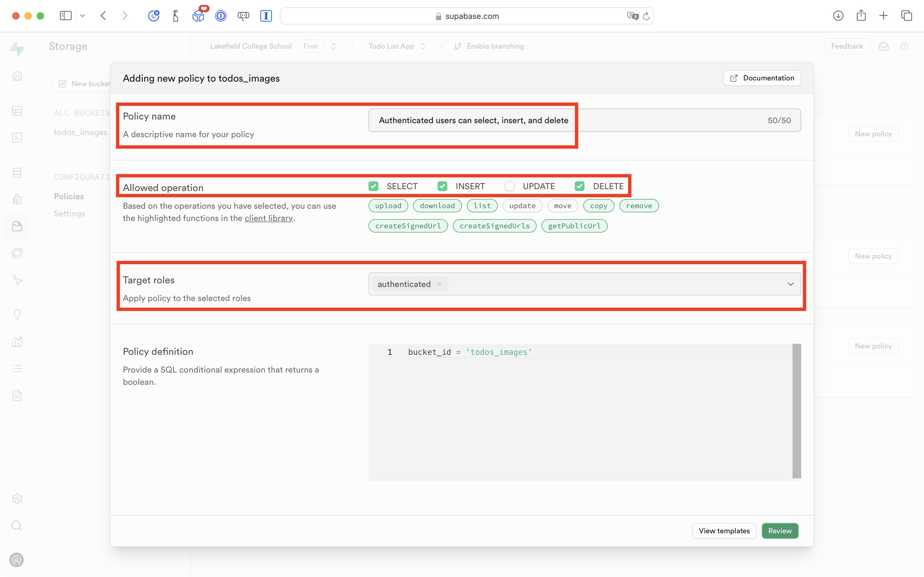The image size is (924, 577).
Task: Uncheck the DELETE operation checkbox
Action: (580, 186)
